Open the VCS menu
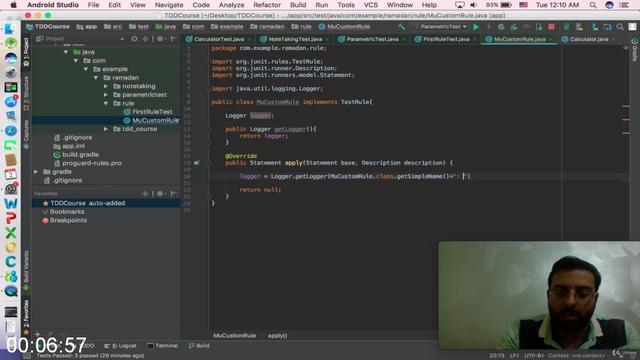Viewport: 640px width, 360px height. click(371, 5)
